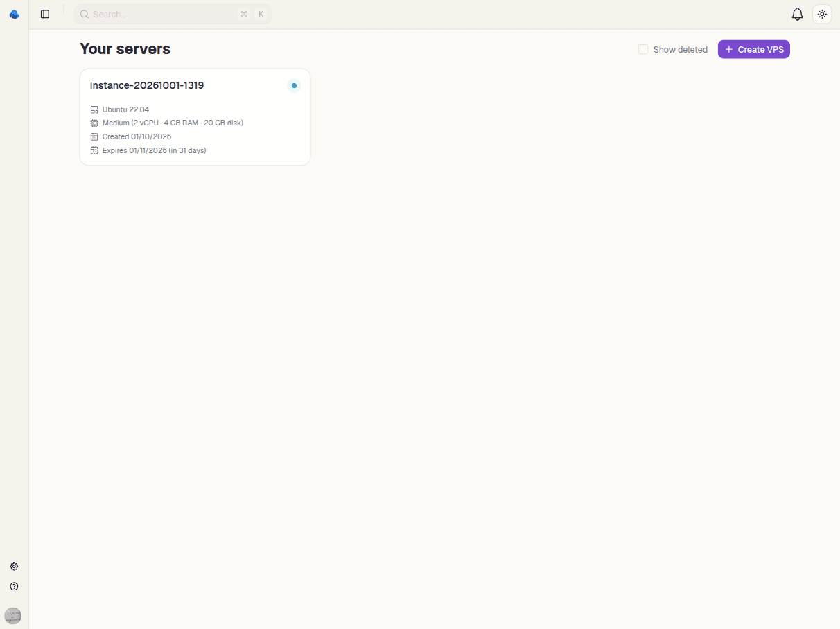The width and height of the screenshot is (840, 629).
Task: Click the search magnifier icon
Action: tap(85, 14)
